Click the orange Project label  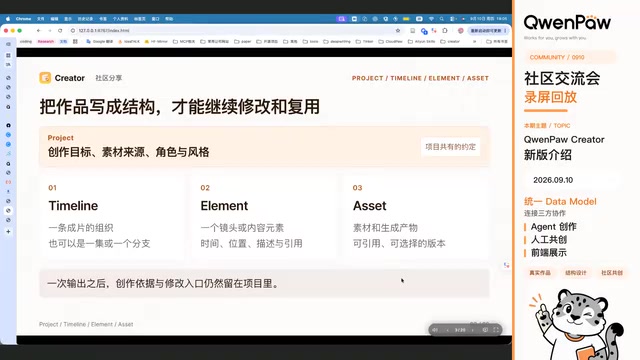coord(60,138)
